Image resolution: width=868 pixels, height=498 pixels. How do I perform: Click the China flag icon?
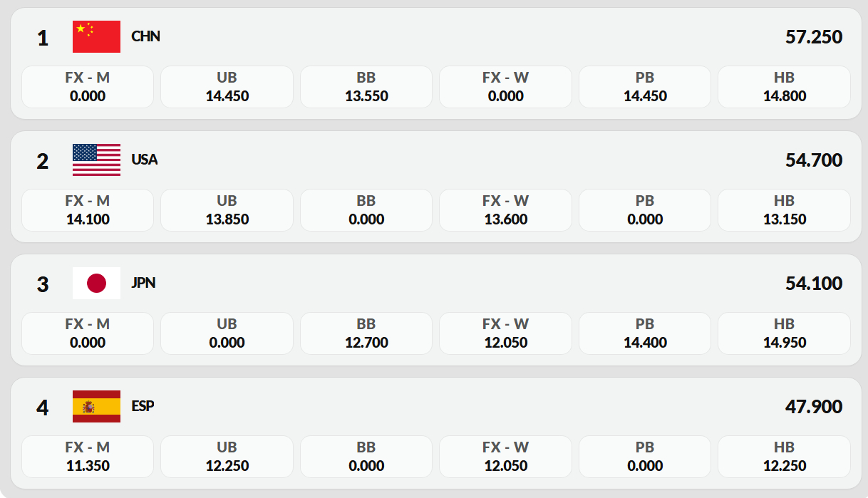coord(96,36)
